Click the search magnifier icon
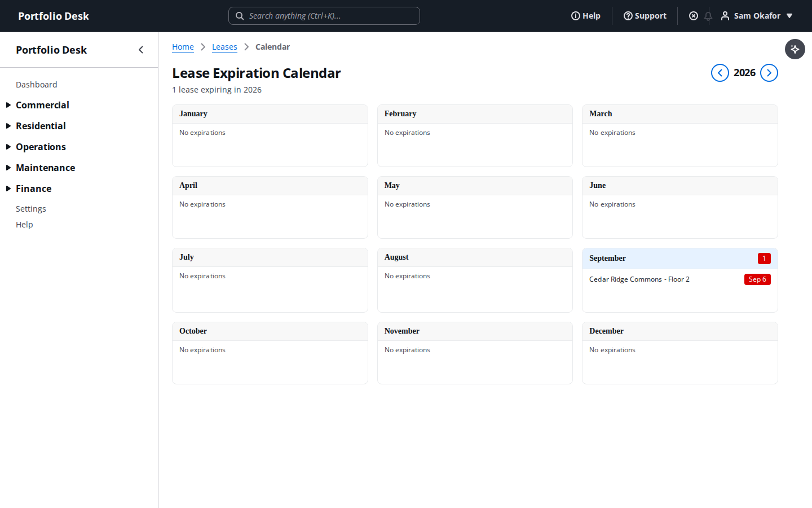Screen dimensions: 812x508 pyautogui.click(x=240, y=16)
